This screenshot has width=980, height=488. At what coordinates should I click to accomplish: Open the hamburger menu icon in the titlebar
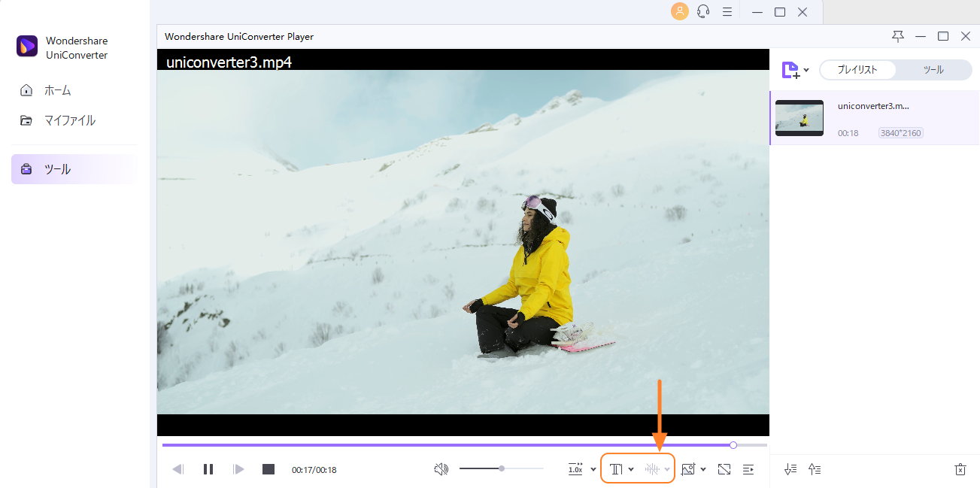tap(727, 11)
